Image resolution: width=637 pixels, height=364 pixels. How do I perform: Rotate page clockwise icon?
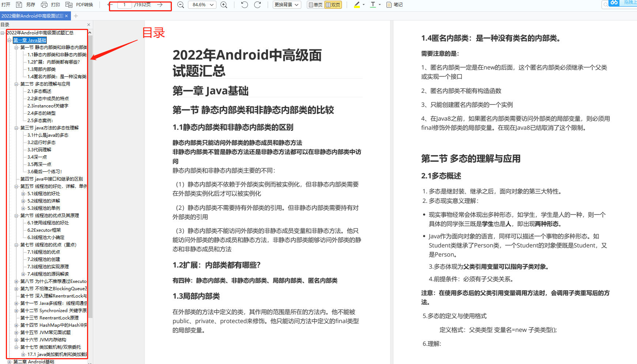(257, 5)
